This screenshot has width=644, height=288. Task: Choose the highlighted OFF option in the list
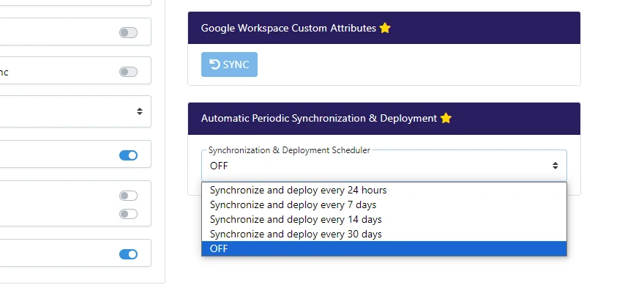tap(384, 248)
